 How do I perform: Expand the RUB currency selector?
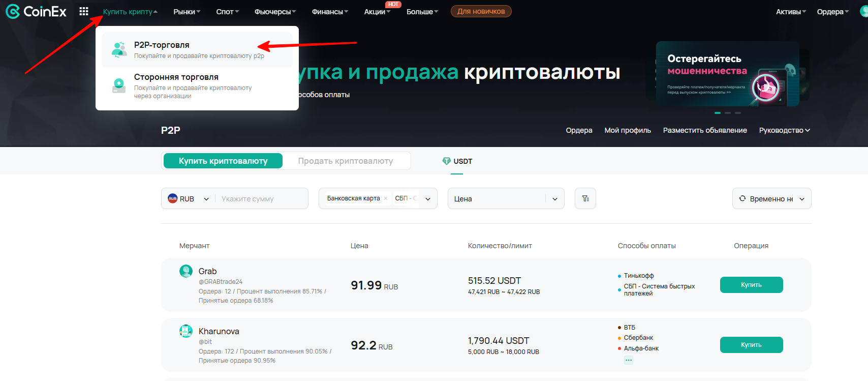[206, 199]
